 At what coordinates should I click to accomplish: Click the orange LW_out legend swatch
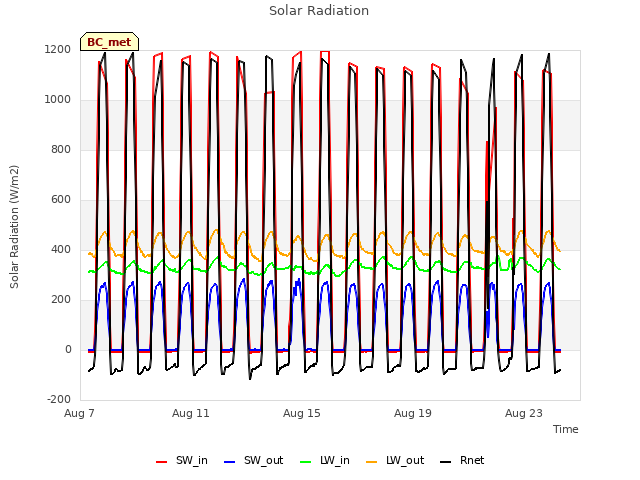(x=372, y=462)
